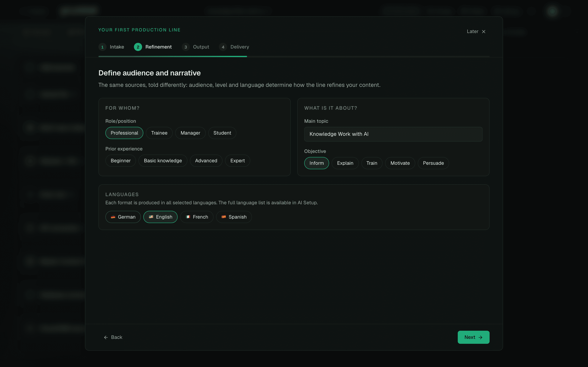
Task: Click the German flag icon
Action: tap(113, 217)
